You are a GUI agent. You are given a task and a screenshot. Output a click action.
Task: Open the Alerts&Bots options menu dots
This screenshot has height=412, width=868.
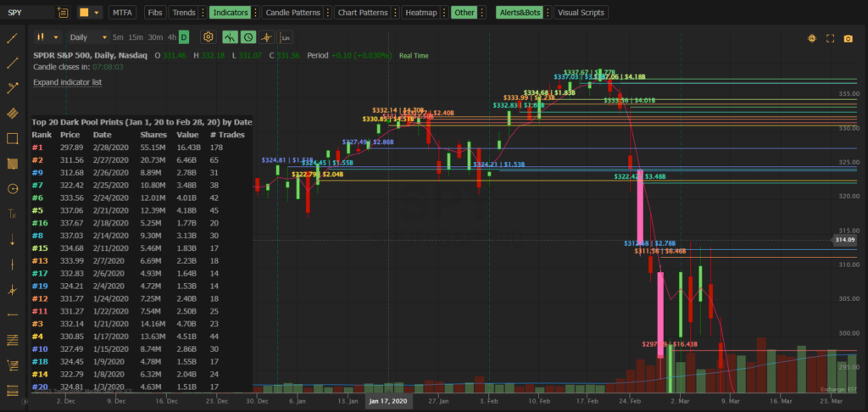tap(548, 12)
